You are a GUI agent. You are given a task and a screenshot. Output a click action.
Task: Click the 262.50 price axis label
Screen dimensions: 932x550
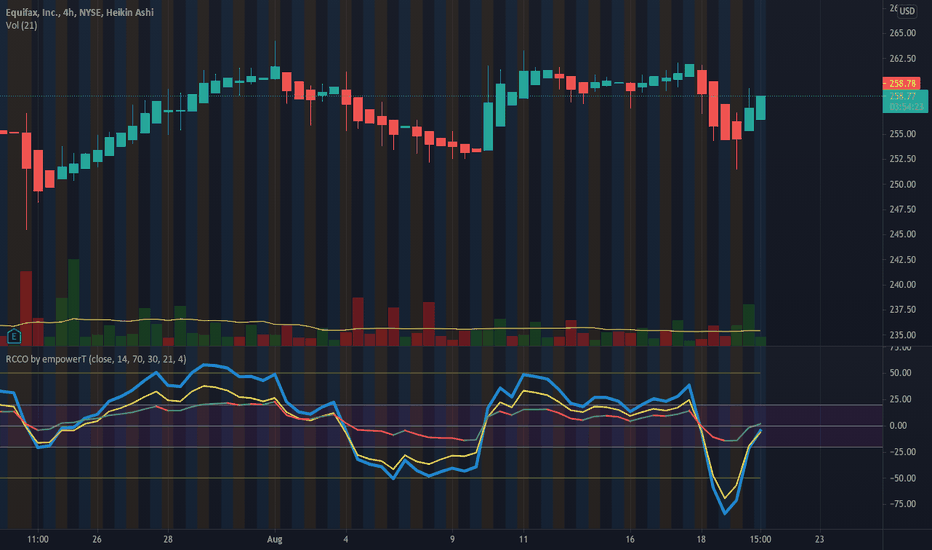(x=902, y=58)
